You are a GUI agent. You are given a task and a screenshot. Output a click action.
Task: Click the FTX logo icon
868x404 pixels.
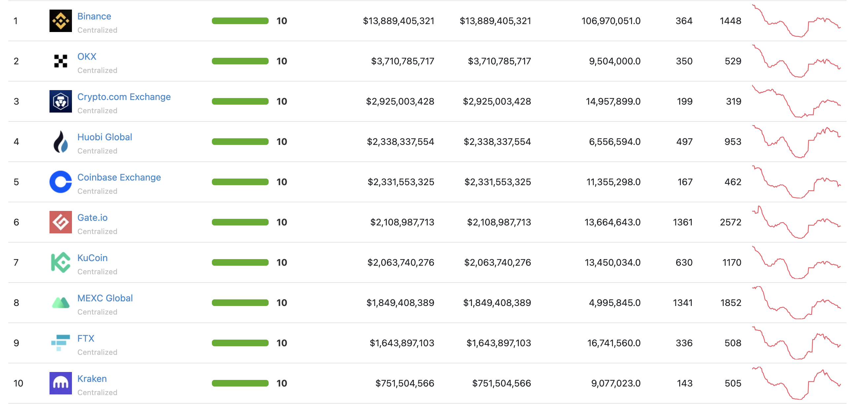coord(61,343)
